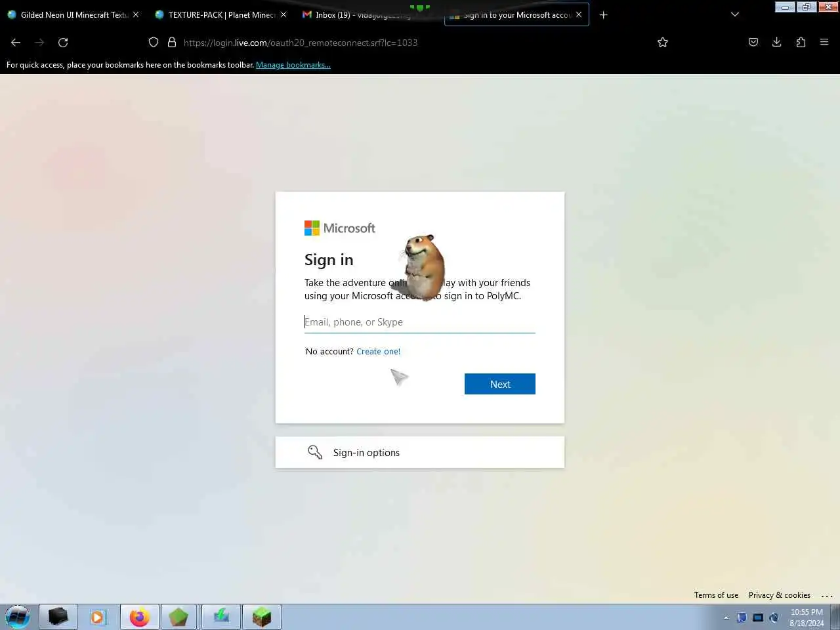840x630 pixels.
Task: Click the footer ellipsis more options
Action: (827, 596)
